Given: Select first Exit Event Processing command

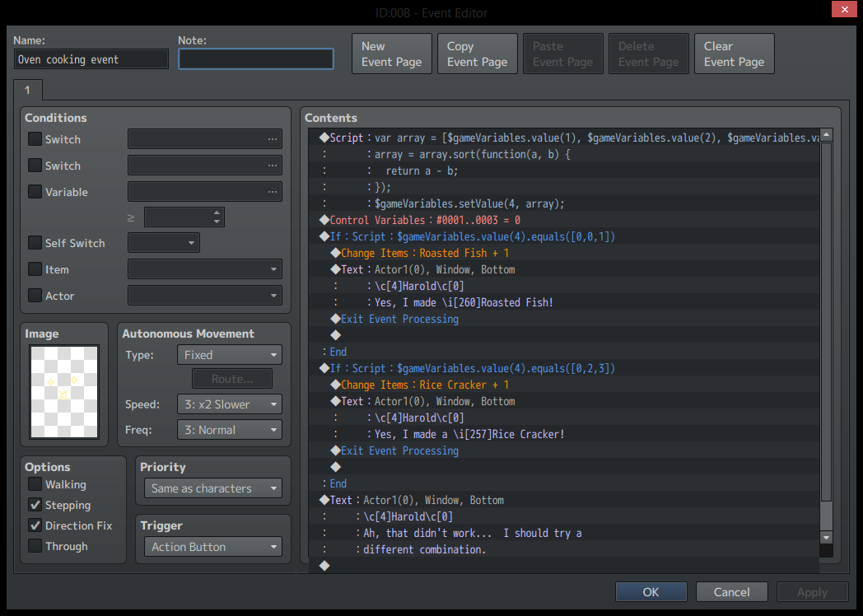Looking at the screenshot, I should 564,319.
